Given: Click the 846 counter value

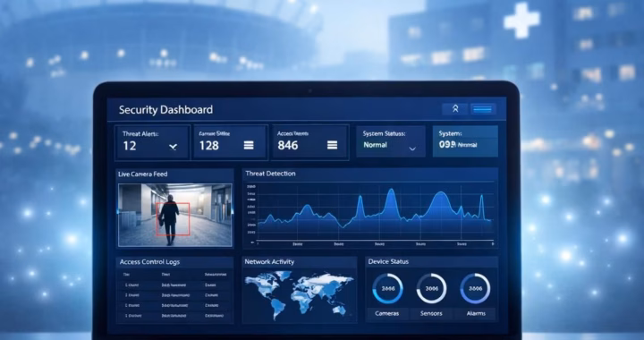Looking at the screenshot, I should point(288,145).
